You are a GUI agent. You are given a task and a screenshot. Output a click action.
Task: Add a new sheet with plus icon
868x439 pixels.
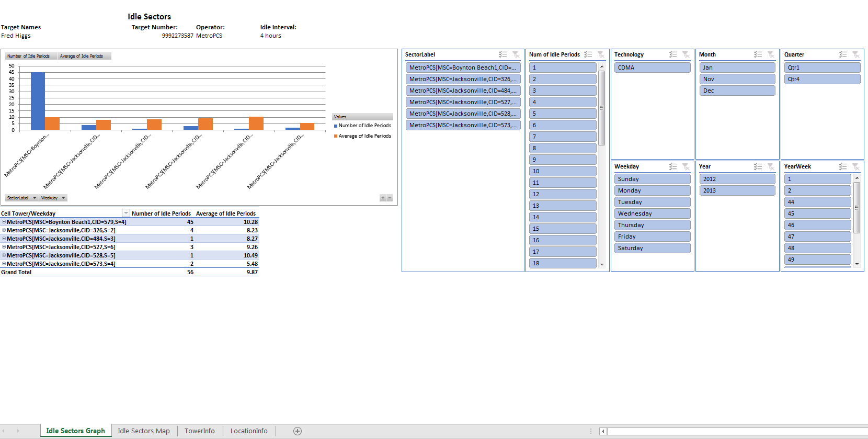pos(298,431)
